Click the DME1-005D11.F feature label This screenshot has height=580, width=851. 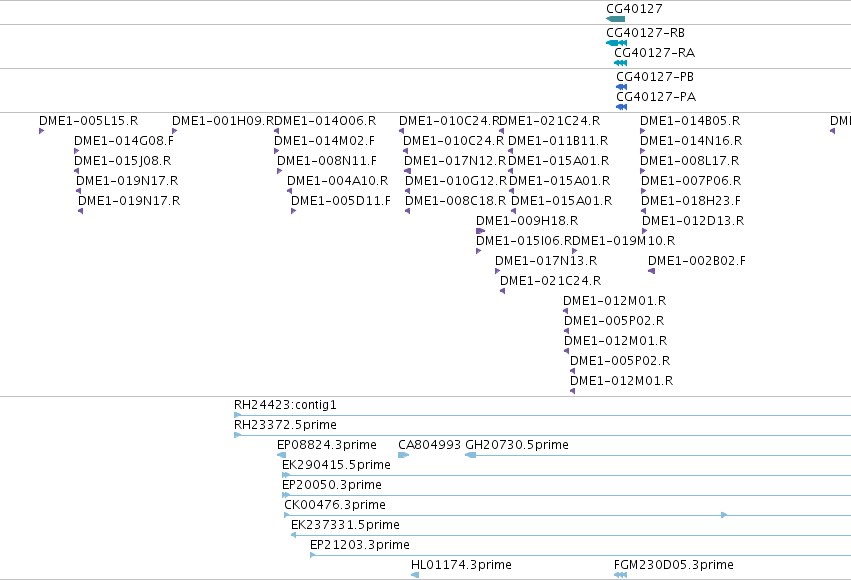[341, 201]
